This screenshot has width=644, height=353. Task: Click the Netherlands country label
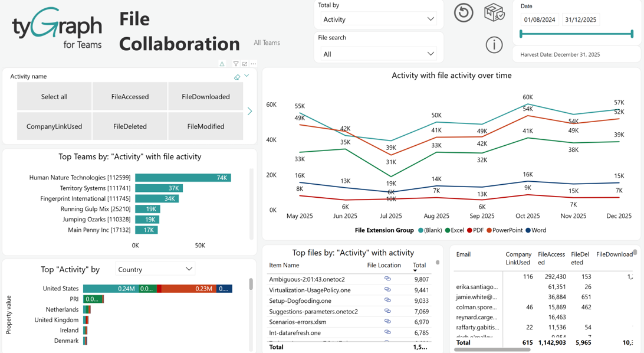coord(62,309)
